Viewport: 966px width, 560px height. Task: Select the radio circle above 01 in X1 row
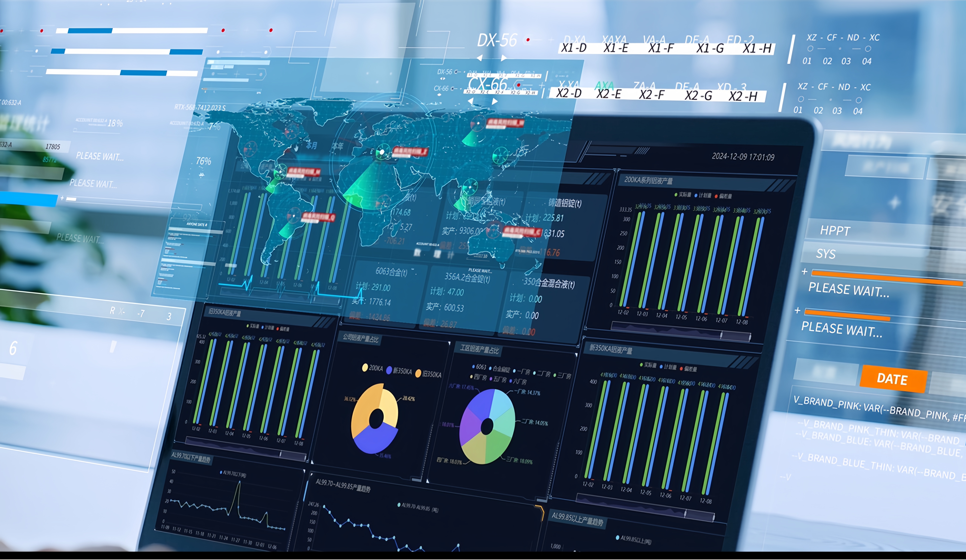(810, 49)
